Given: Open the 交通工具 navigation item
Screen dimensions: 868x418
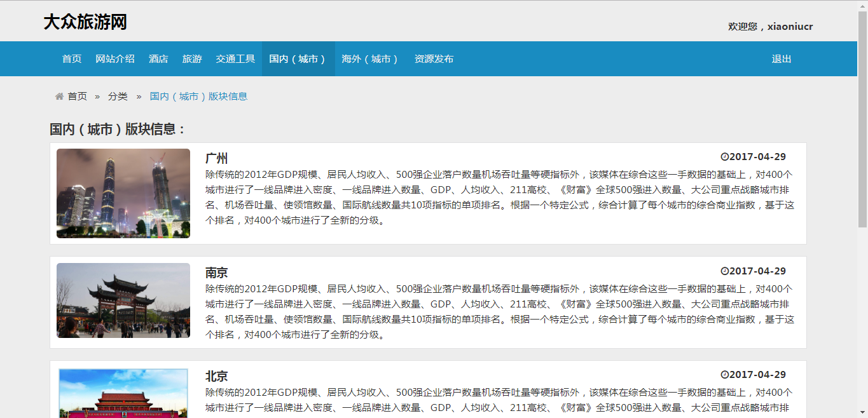Looking at the screenshot, I should pyautogui.click(x=235, y=59).
